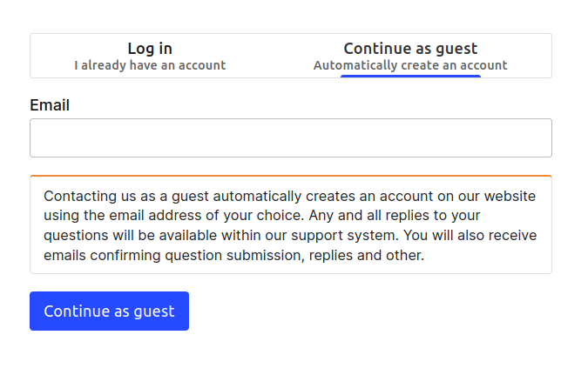
Task: Select the Continue as guest tab
Action: click(x=410, y=56)
